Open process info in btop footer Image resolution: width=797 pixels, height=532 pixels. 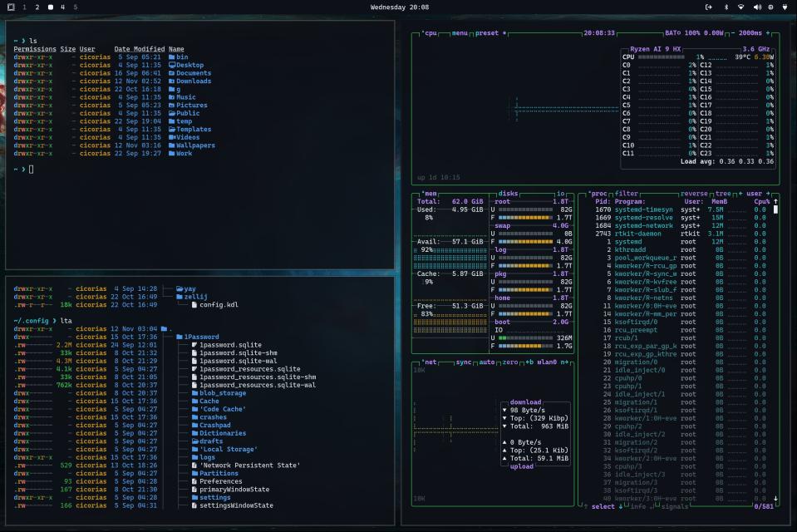click(640, 505)
